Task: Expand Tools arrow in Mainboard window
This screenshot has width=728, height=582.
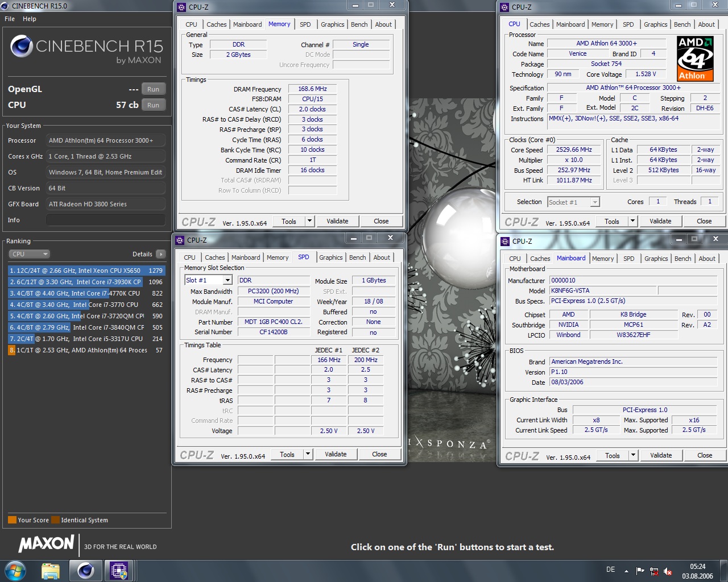Action: pyautogui.click(x=634, y=455)
